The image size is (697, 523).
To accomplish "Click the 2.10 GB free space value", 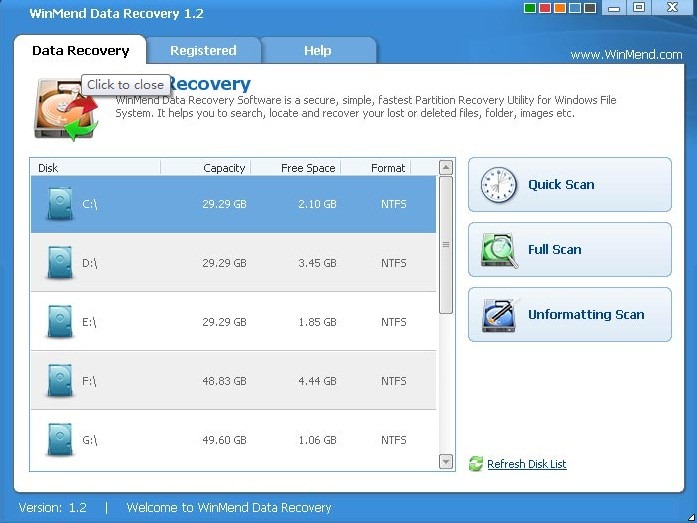I will pyautogui.click(x=317, y=204).
